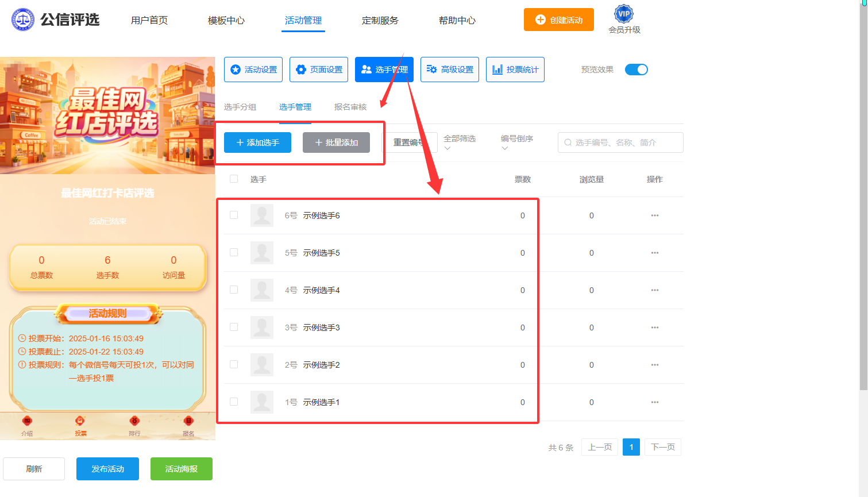This screenshot has height=497, width=868.
Task: Click avatar placeholder of 示例选手1
Action: [262, 402]
